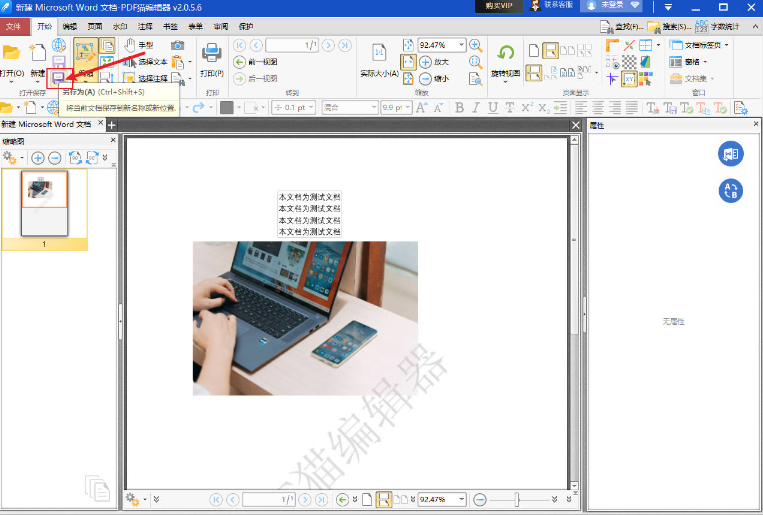Click the Open folder icon in ribbon

pyautogui.click(x=11, y=53)
